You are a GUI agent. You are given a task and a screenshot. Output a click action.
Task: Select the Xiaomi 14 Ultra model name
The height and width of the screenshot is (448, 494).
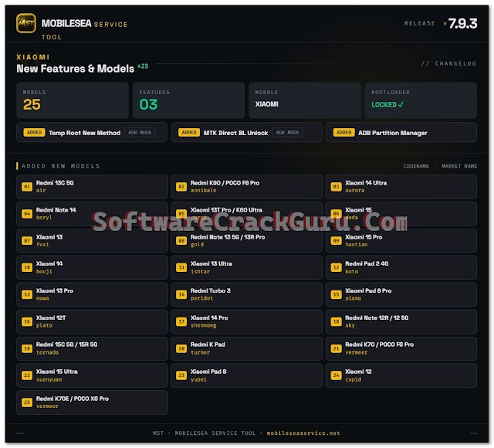click(366, 183)
